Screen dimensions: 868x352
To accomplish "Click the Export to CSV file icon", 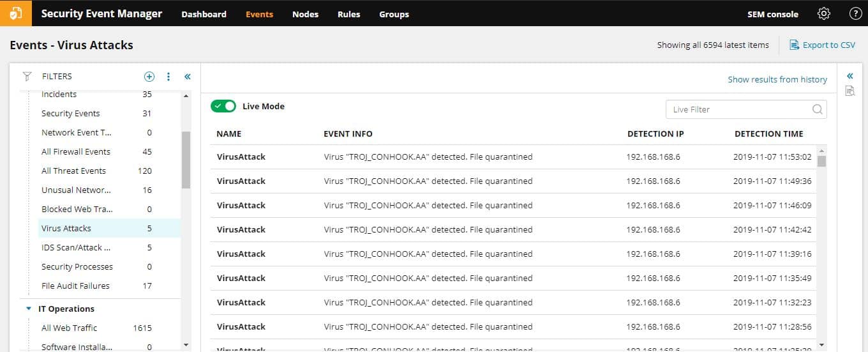I will point(795,45).
